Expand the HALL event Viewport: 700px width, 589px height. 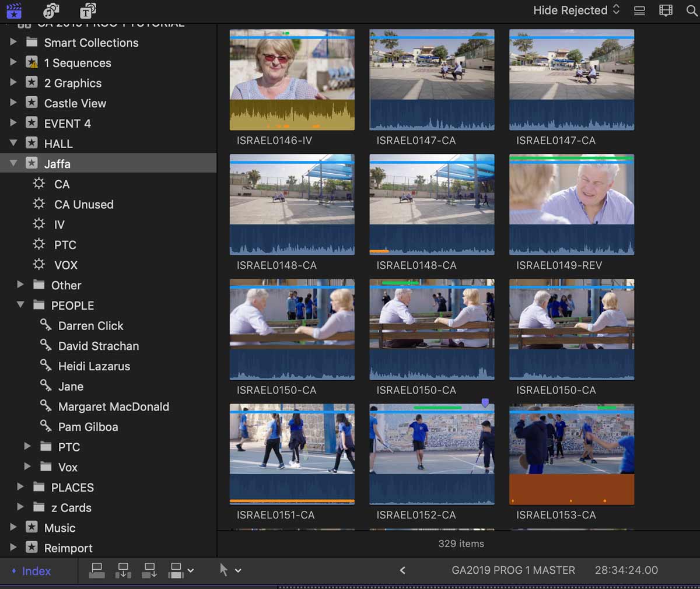(x=13, y=143)
